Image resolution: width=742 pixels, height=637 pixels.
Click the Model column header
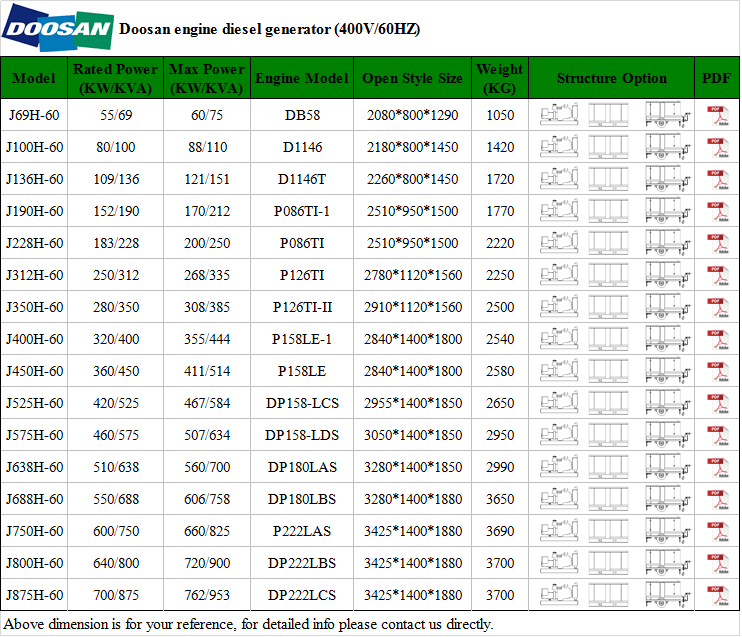click(34, 78)
